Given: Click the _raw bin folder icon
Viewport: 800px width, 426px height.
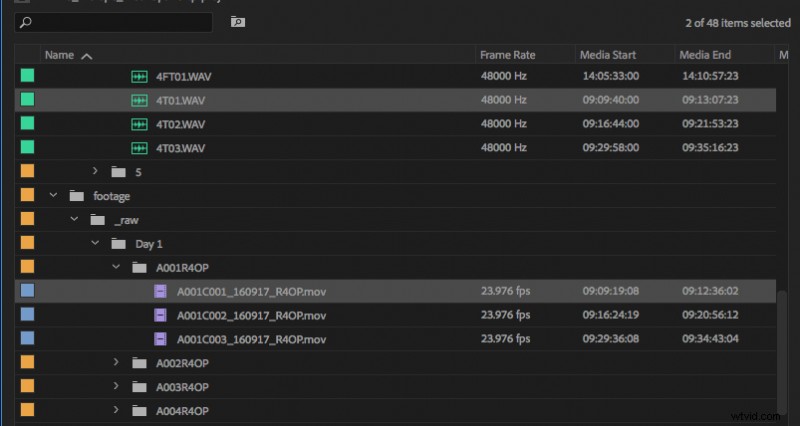Looking at the screenshot, I should [x=97, y=220].
